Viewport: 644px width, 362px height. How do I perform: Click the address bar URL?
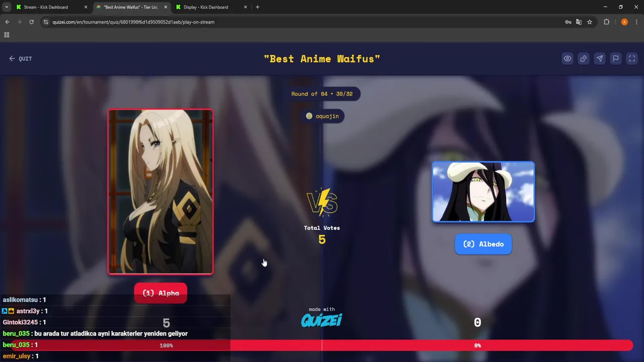tap(133, 22)
